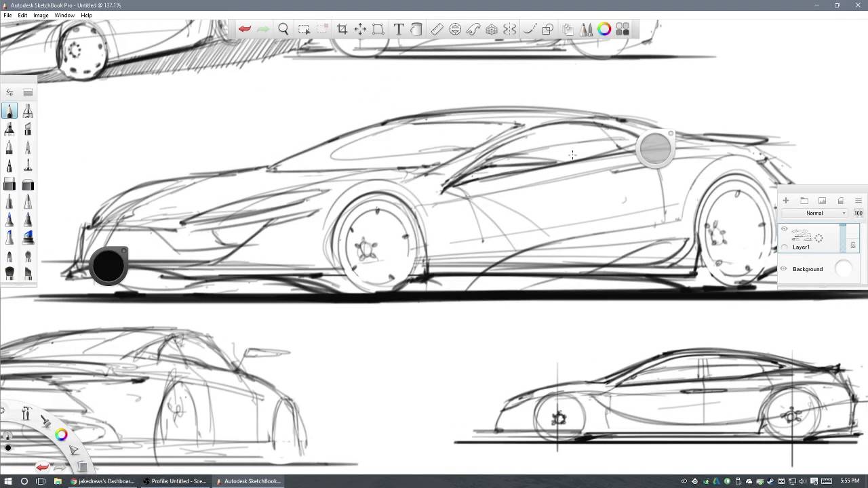Viewport: 868px width, 488px height.
Task: Click the layer opacity value field showing 100
Action: point(859,213)
